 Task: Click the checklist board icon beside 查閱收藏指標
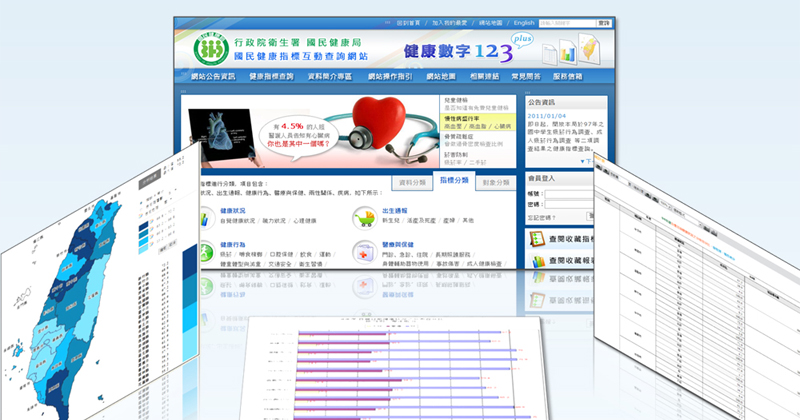(x=537, y=238)
